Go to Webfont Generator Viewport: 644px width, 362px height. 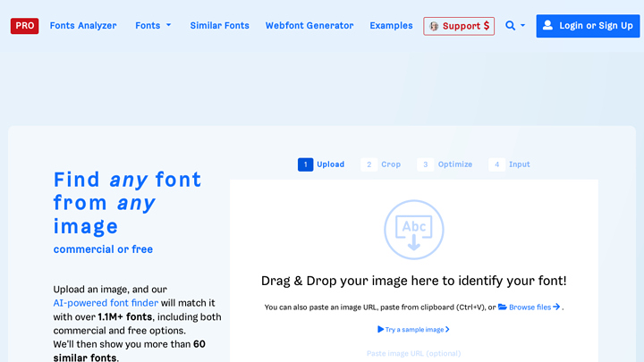[309, 26]
